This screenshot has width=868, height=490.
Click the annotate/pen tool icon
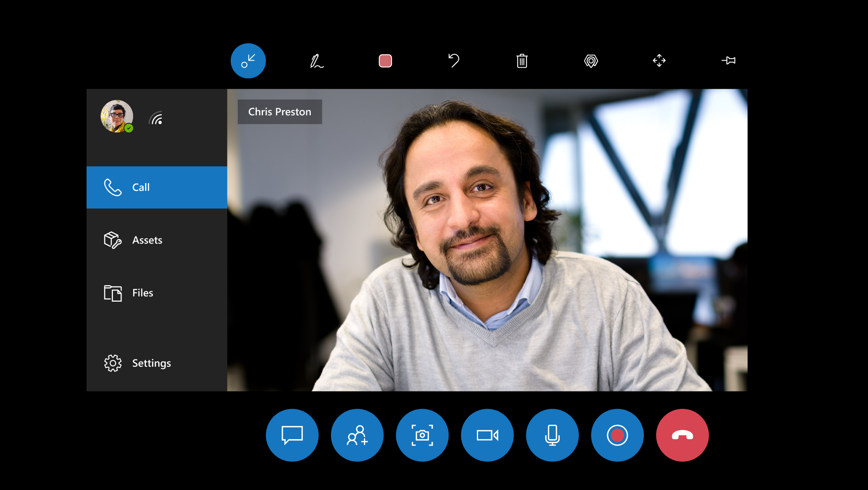[x=317, y=61]
